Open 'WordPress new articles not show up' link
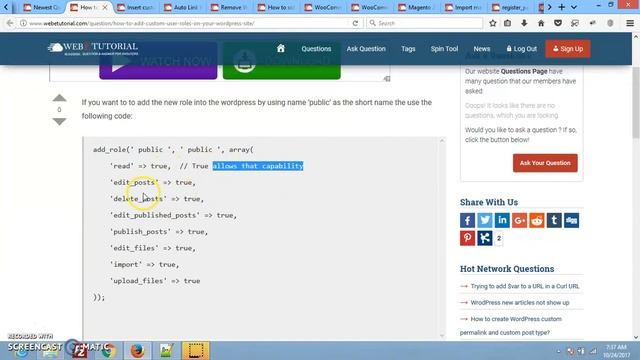 pyautogui.click(x=520, y=302)
